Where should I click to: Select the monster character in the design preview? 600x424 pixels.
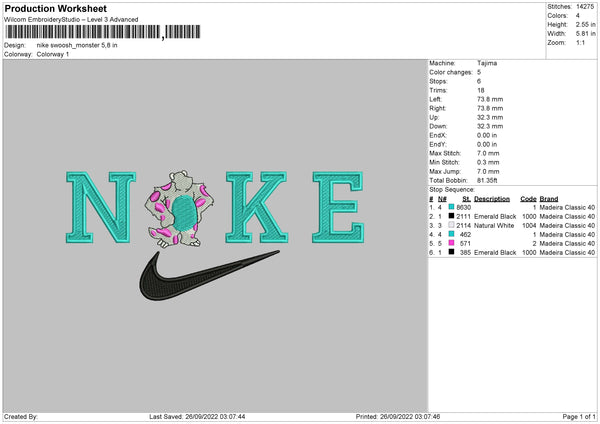(x=179, y=209)
